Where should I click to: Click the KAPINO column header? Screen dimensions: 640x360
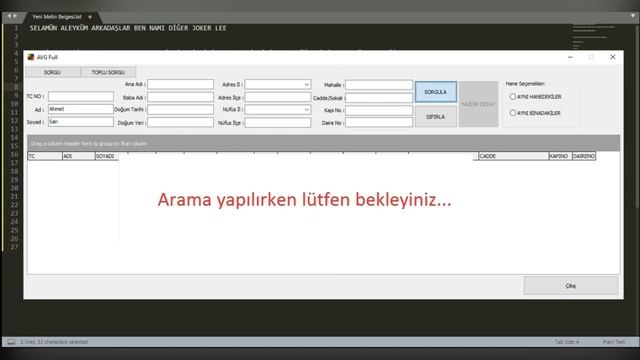pyautogui.click(x=560, y=156)
